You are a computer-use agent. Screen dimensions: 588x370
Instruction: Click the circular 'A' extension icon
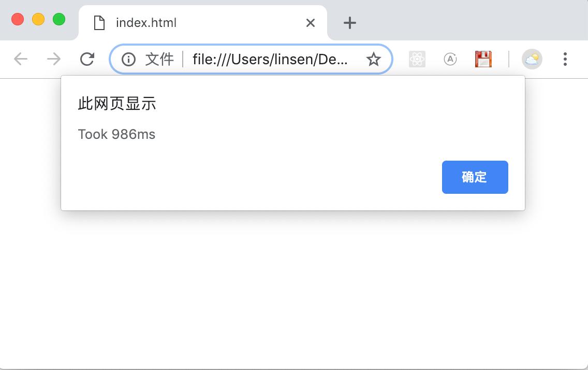(x=450, y=59)
